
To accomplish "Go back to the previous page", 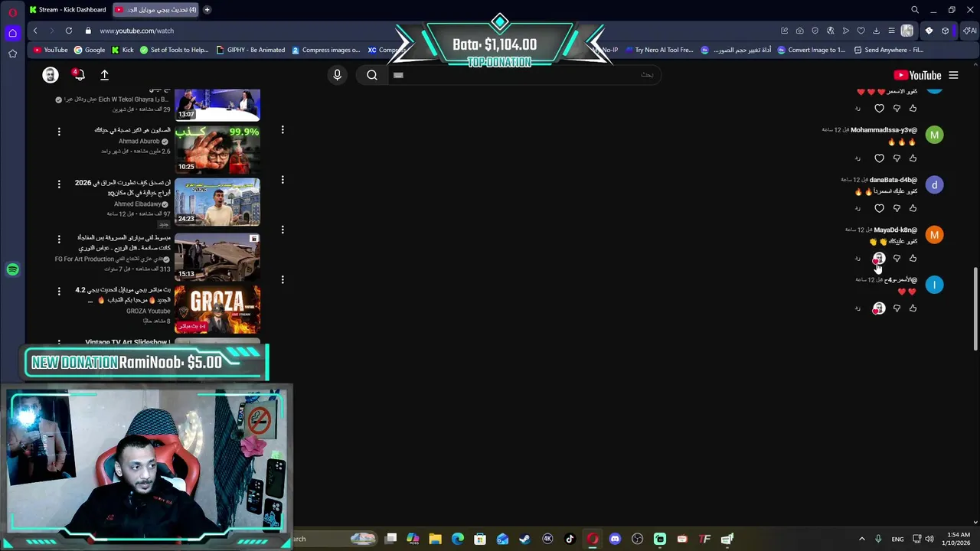I will [x=35, y=31].
